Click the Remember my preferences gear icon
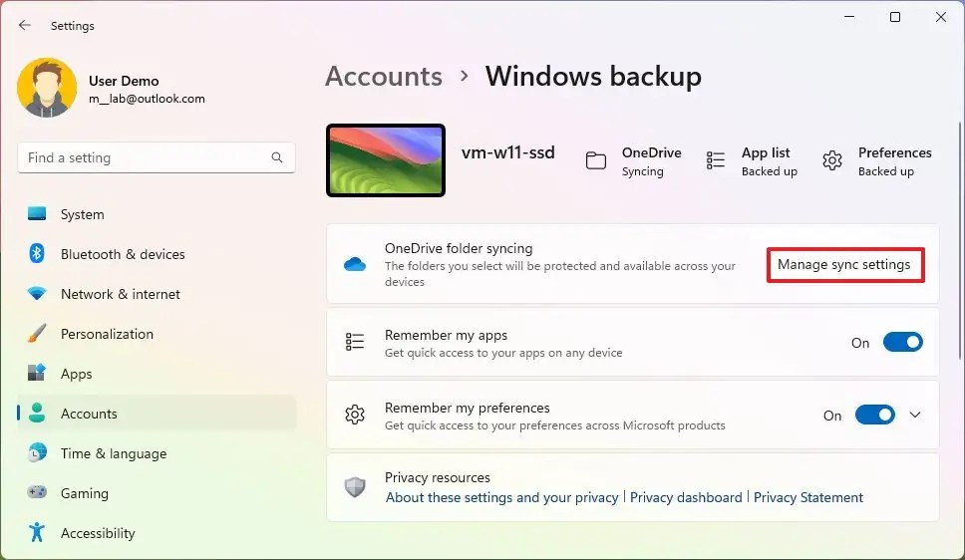965x560 pixels. [355, 415]
